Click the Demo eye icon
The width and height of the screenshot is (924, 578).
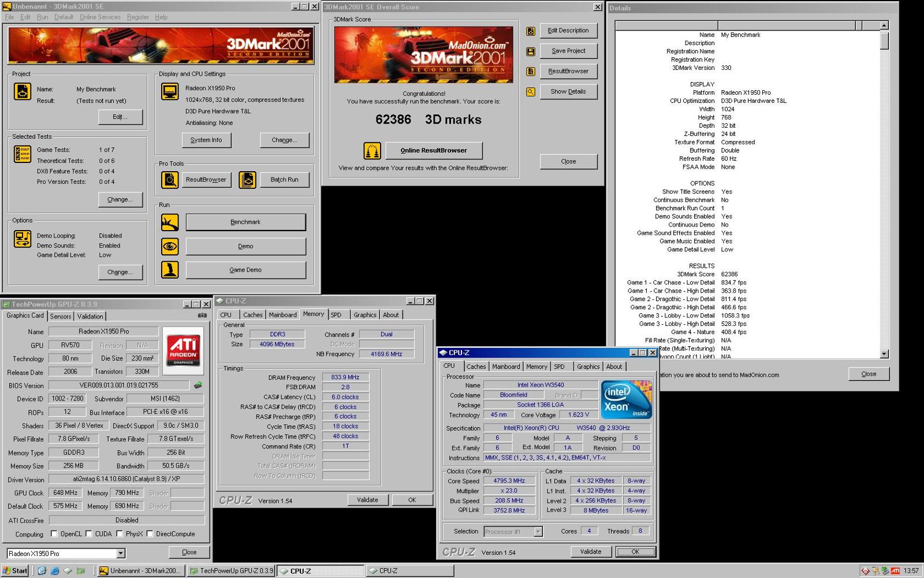click(170, 246)
